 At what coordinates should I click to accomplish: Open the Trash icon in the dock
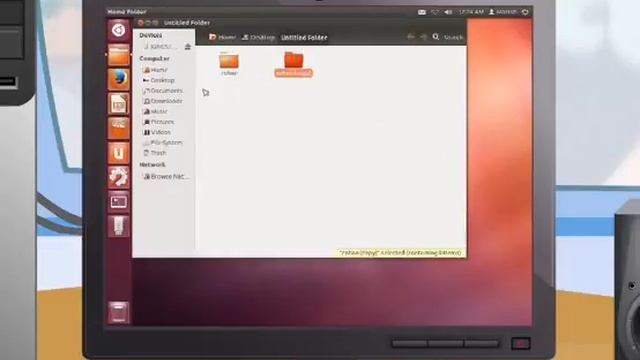coord(119,313)
